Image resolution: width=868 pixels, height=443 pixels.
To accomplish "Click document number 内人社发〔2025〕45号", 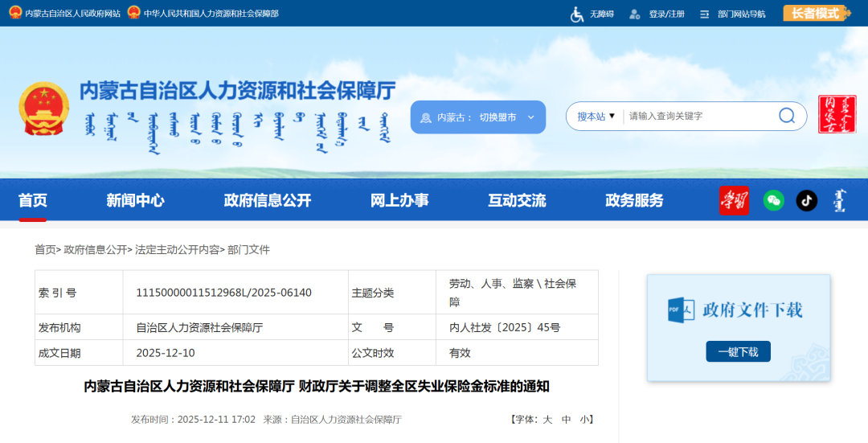I will coord(505,327).
